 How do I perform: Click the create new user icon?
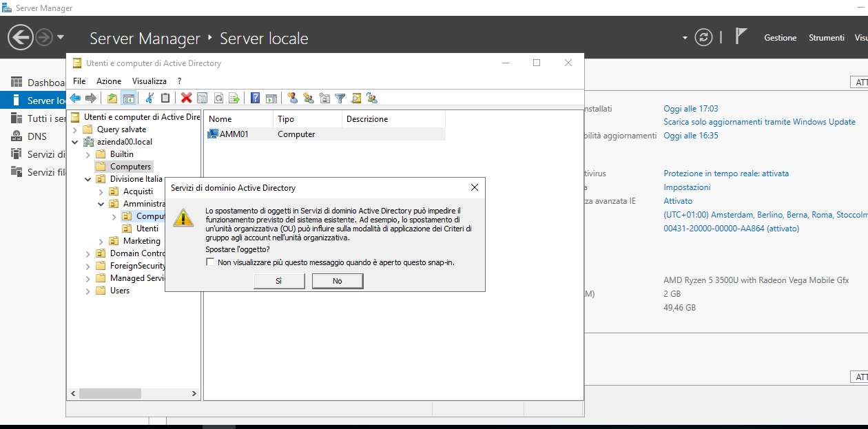[x=293, y=98]
